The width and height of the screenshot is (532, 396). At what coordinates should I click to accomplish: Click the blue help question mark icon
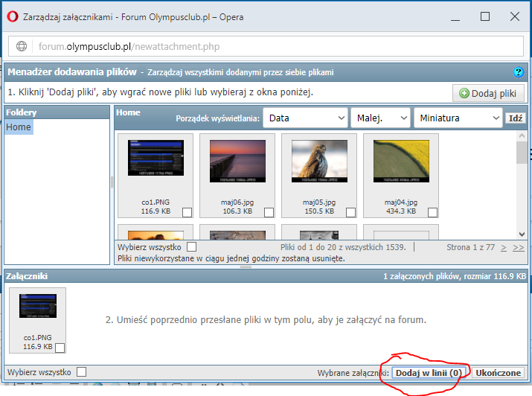tap(519, 72)
